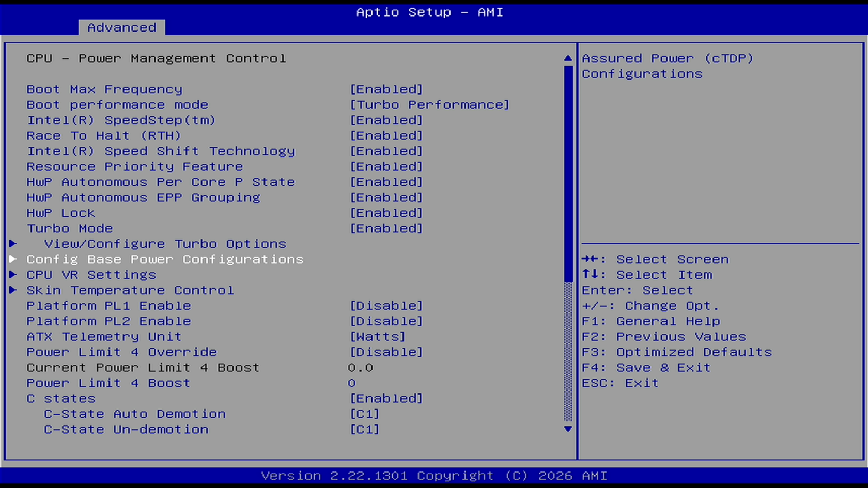
Task: Toggle Turbo Mode Enabled value
Action: [x=386, y=229]
